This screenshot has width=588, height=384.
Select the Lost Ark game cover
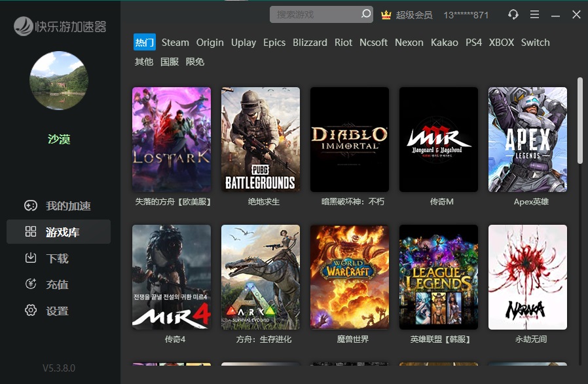tap(172, 140)
